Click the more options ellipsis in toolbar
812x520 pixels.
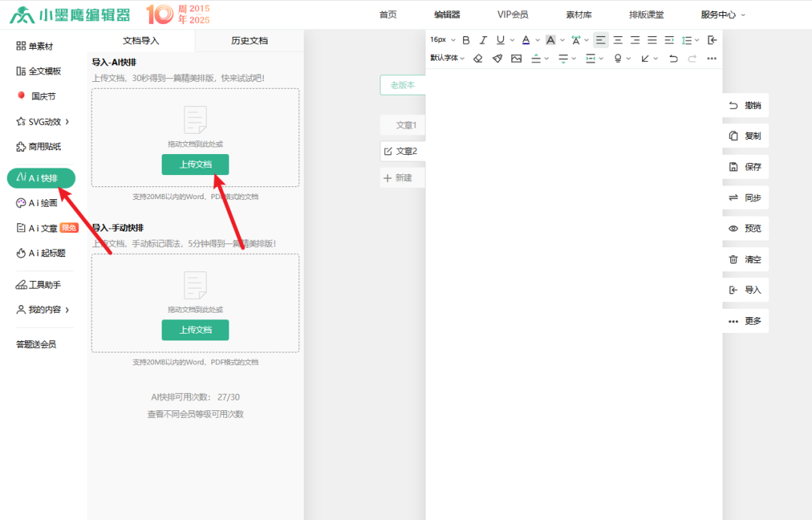click(x=711, y=59)
